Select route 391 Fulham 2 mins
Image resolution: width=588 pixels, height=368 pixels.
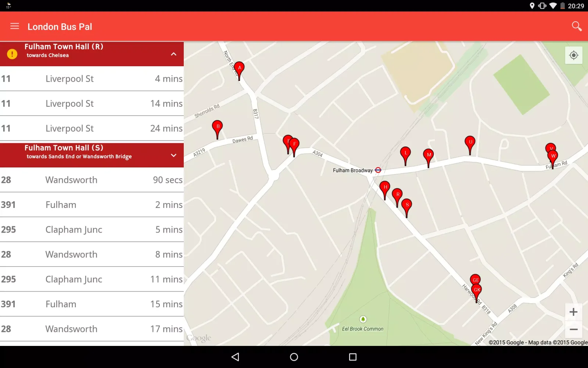click(x=92, y=205)
